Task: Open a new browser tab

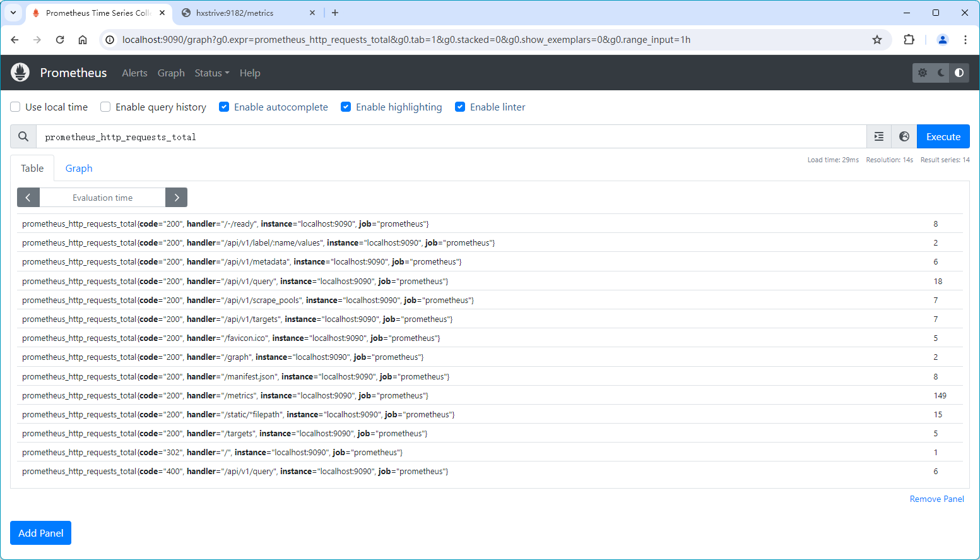Action: 335,13
